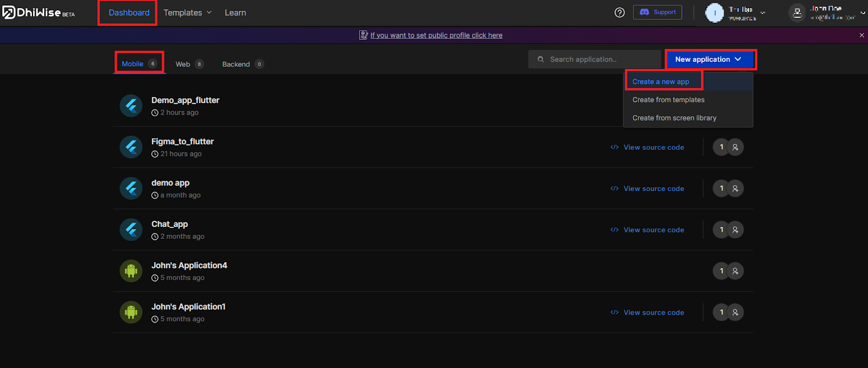Click the Flutter icon for Demo_app_flutter

coord(131,106)
